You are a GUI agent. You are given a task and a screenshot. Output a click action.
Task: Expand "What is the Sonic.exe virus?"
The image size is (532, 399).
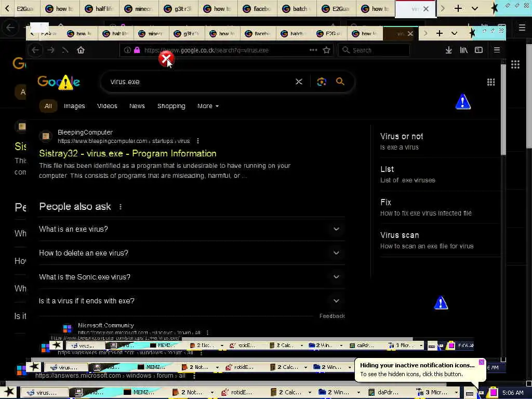(192, 277)
